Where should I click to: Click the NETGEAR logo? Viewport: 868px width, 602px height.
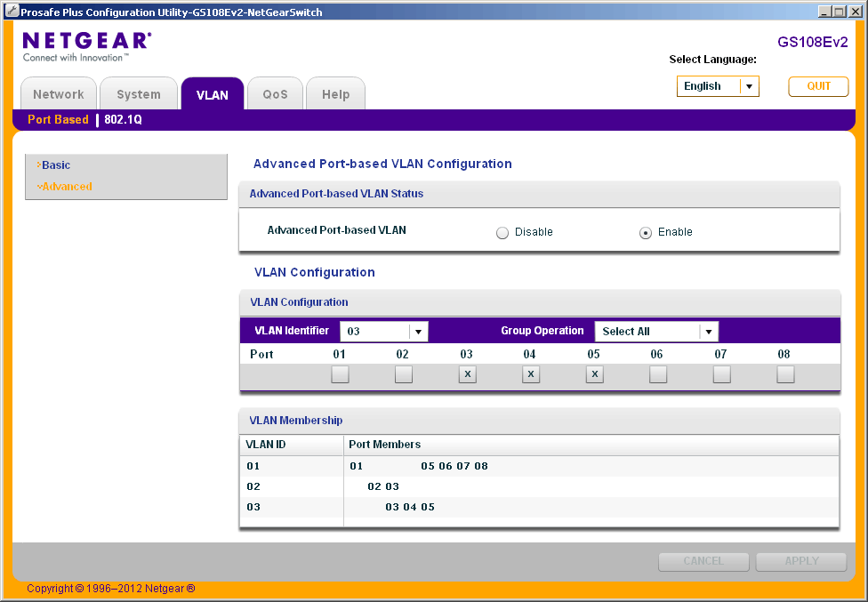pos(86,46)
